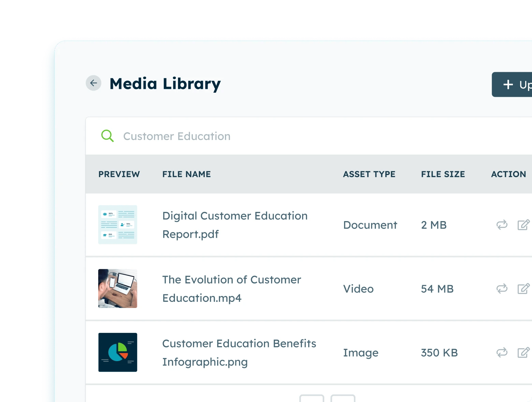The image size is (532, 402).
Task: Edit Digital Customer Education Report.pdf via pencil icon
Action: (523, 225)
